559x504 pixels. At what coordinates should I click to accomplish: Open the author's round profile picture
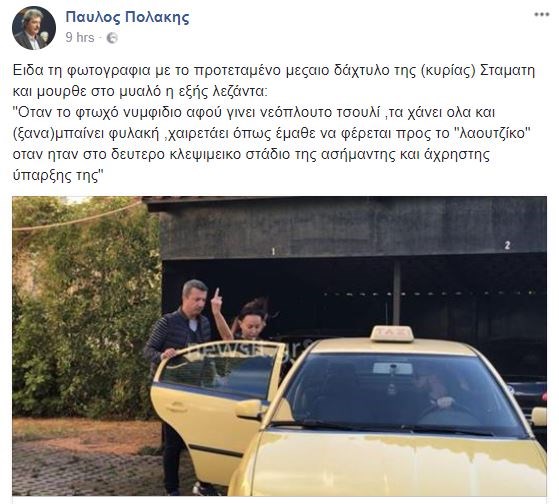tap(34, 28)
